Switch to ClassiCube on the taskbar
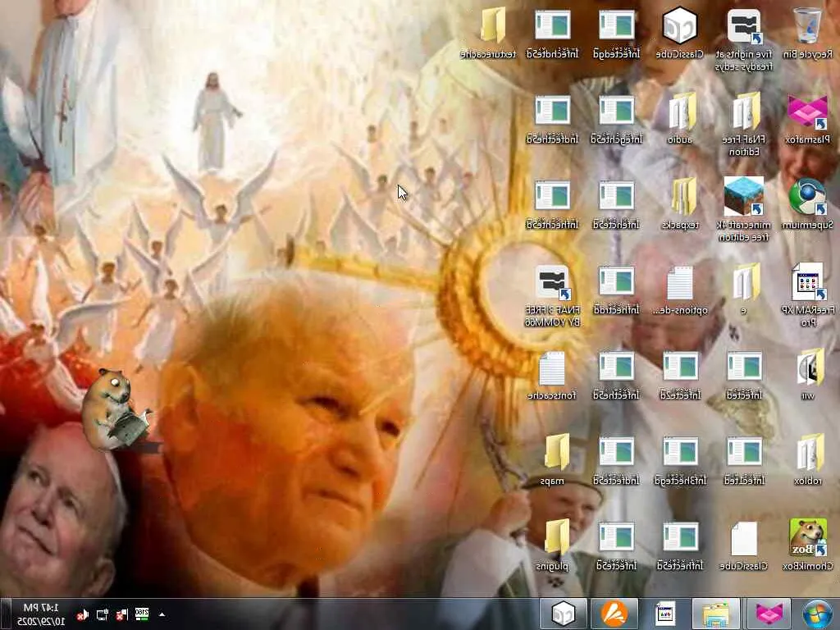Viewport: 840px width, 630px height. [564, 614]
